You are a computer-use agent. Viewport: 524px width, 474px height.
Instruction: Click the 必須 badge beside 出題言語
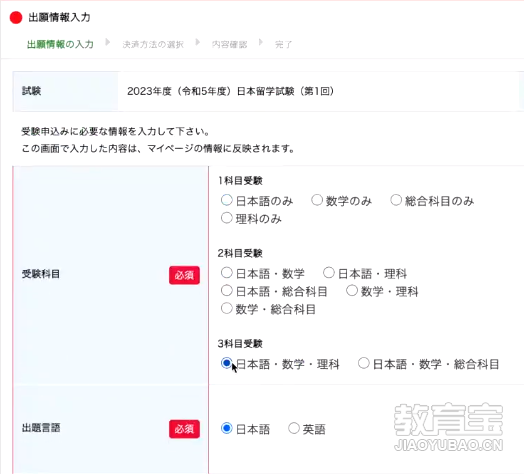point(184,429)
